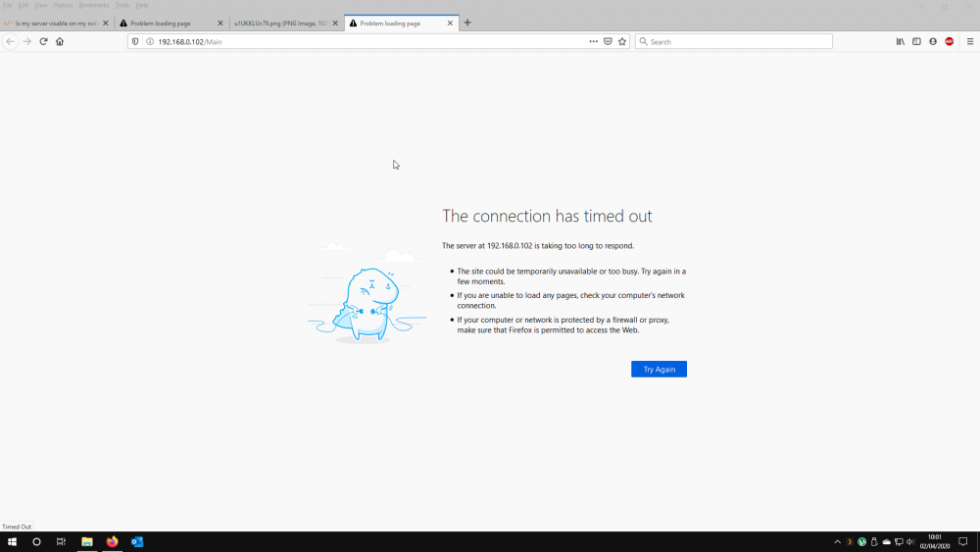Show site information icon
Screen dimensions: 980x552
(150, 42)
